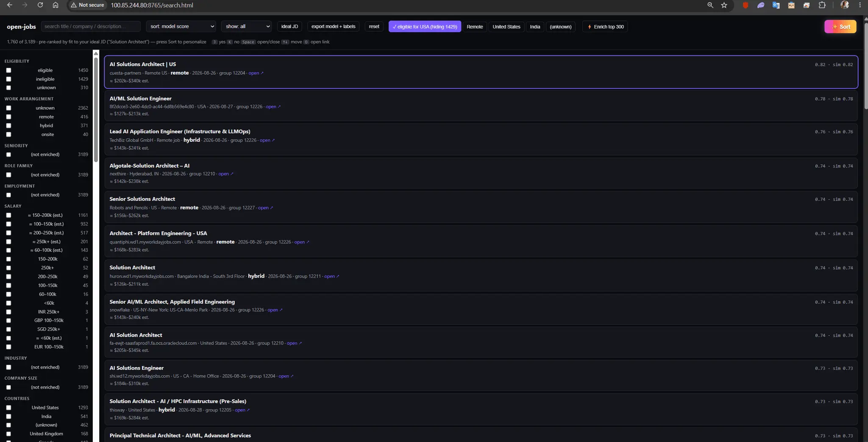Select the Remote quick filter chip
Viewport: 868px width, 442px height.
(475, 27)
